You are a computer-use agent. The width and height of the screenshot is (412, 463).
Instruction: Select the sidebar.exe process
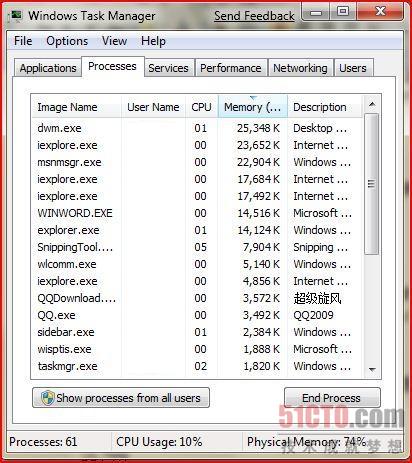pyautogui.click(x=197, y=332)
